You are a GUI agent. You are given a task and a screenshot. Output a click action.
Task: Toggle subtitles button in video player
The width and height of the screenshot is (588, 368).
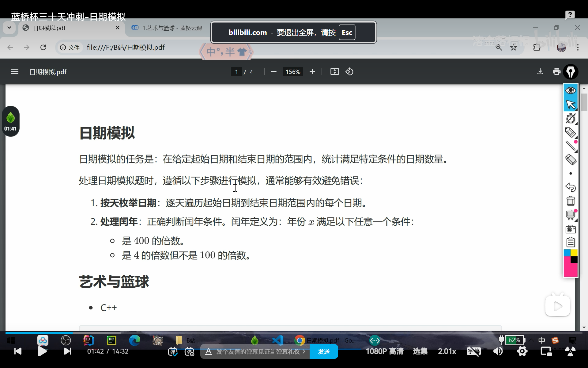tap(473, 351)
